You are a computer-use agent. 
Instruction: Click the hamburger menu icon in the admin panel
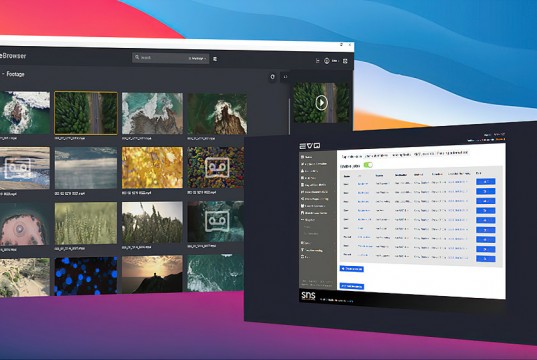pos(302,146)
